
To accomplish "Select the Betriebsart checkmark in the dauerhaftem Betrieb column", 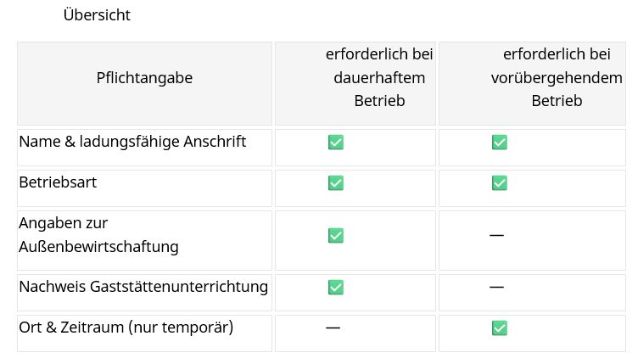I will coord(335,182).
